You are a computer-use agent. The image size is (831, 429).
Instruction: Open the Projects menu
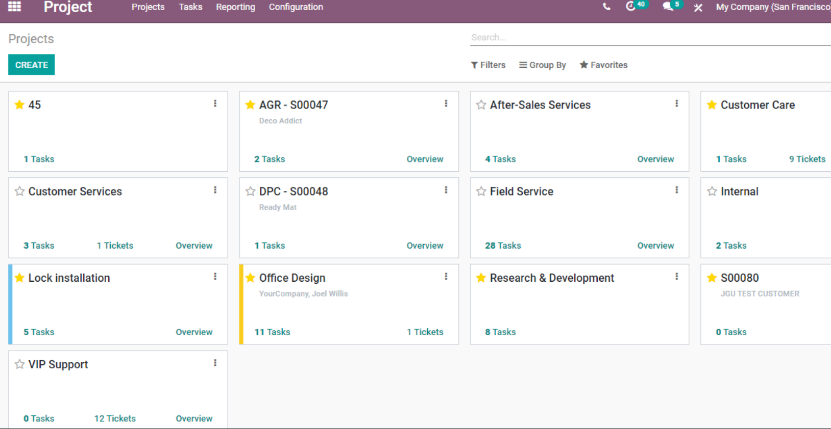point(148,7)
